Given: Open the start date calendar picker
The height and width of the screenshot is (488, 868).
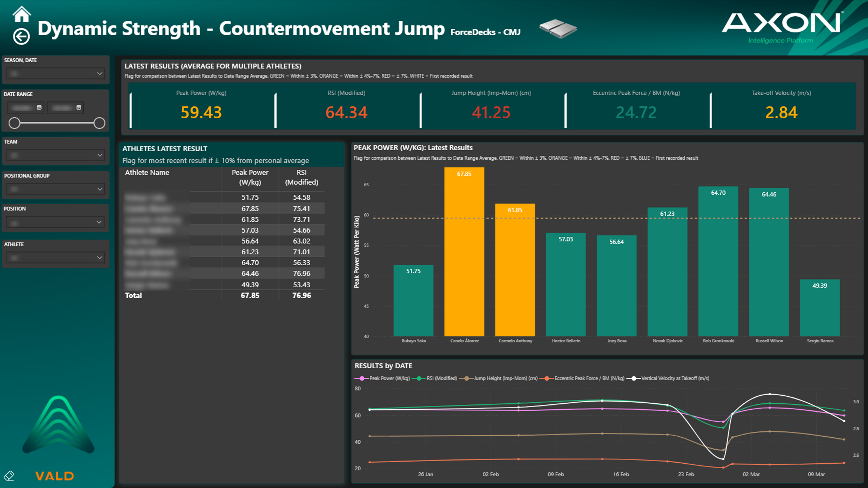Looking at the screenshot, I should pyautogui.click(x=39, y=108).
